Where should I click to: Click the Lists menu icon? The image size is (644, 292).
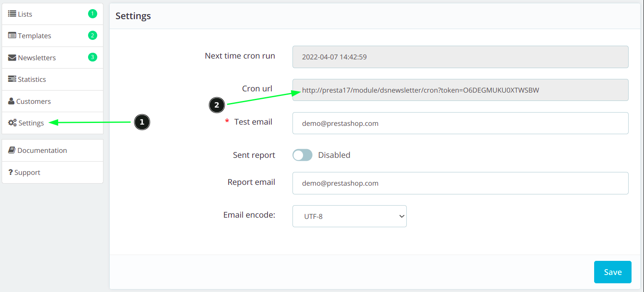point(12,14)
